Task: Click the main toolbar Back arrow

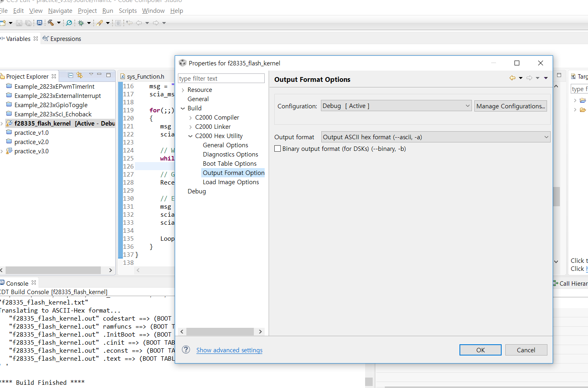Action: point(139,23)
